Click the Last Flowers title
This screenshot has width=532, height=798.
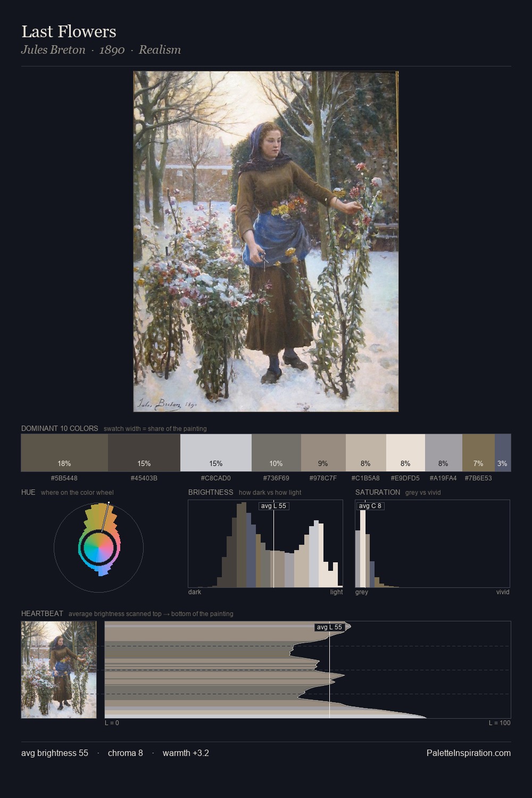(x=69, y=32)
